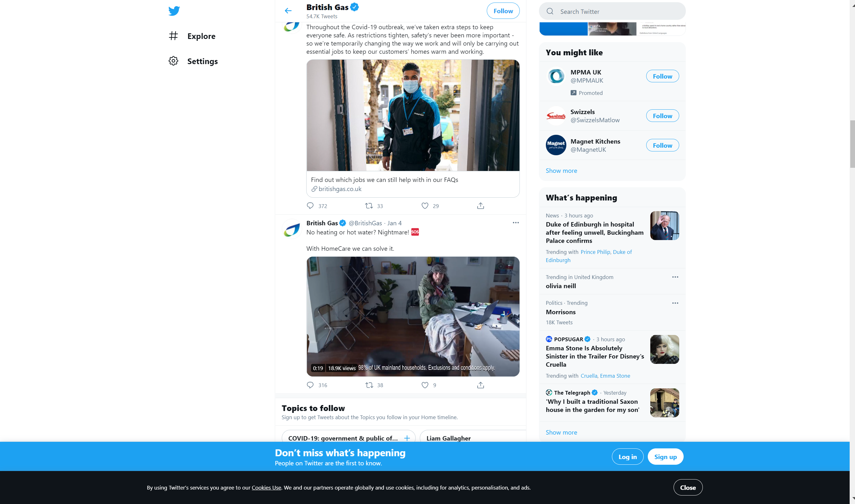
Task: Go back using the arrow icon
Action: click(x=288, y=11)
